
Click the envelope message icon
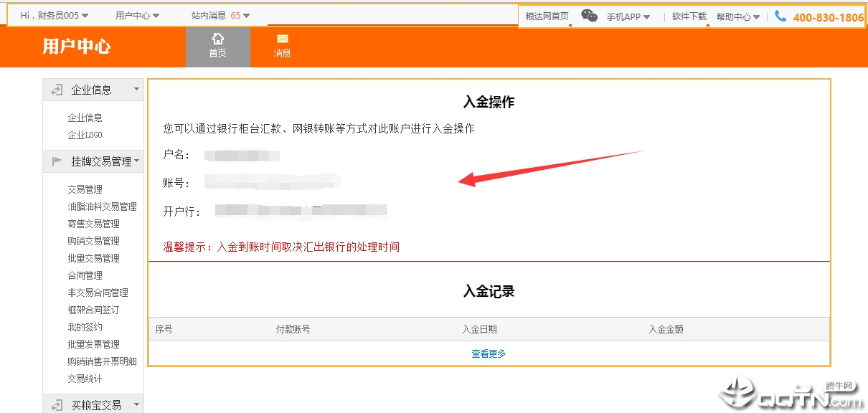click(x=282, y=39)
